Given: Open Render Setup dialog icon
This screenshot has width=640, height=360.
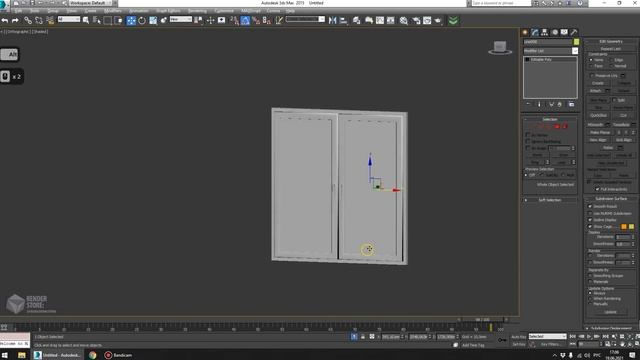Looking at the screenshot, I should 416,20.
